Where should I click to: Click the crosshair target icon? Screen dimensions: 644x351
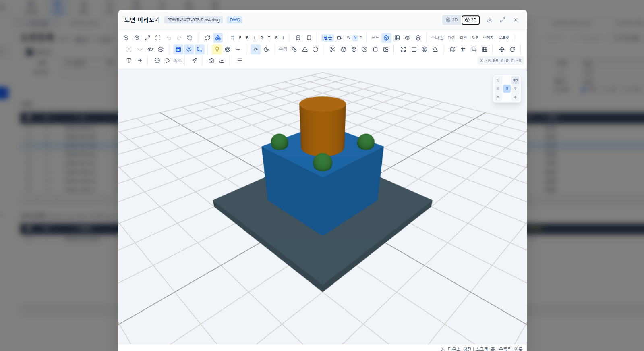coord(157,60)
